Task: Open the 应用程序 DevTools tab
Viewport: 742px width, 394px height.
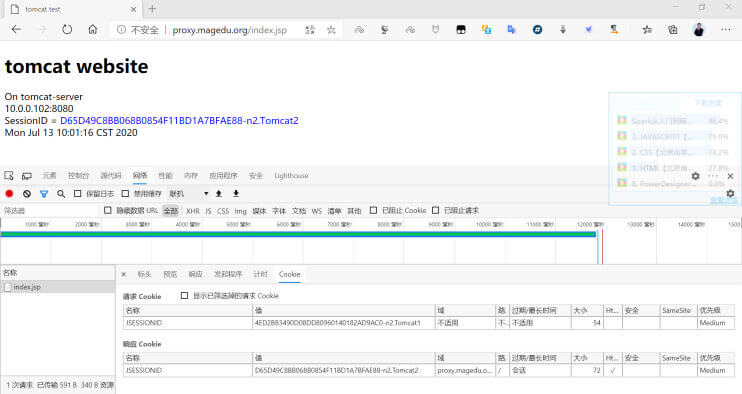Action: tap(223, 175)
